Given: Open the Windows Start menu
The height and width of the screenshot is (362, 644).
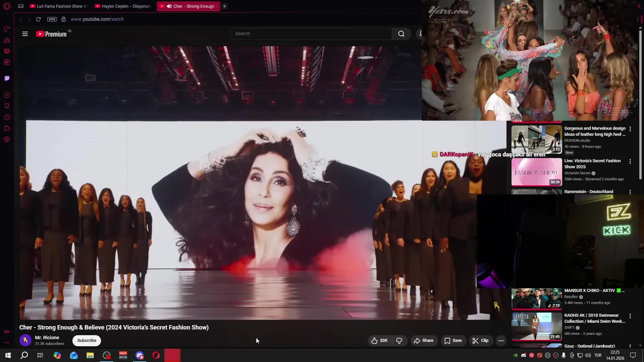Looking at the screenshot, I should 8,355.
